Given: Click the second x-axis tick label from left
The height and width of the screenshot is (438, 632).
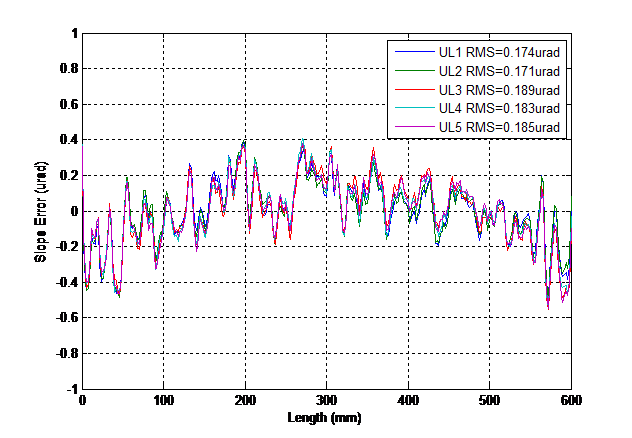Looking at the screenshot, I should (x=164, y=398).
